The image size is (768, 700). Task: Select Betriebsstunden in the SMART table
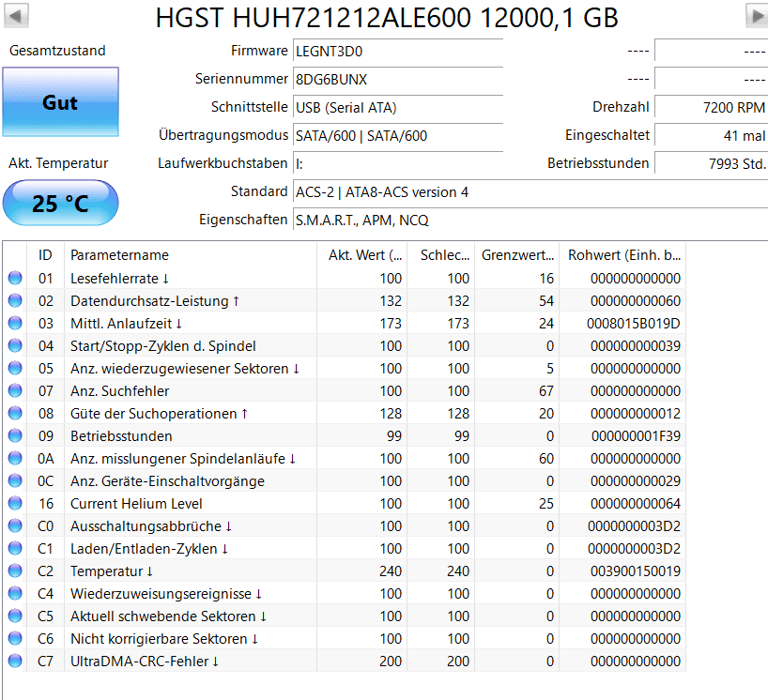[121, 436]
